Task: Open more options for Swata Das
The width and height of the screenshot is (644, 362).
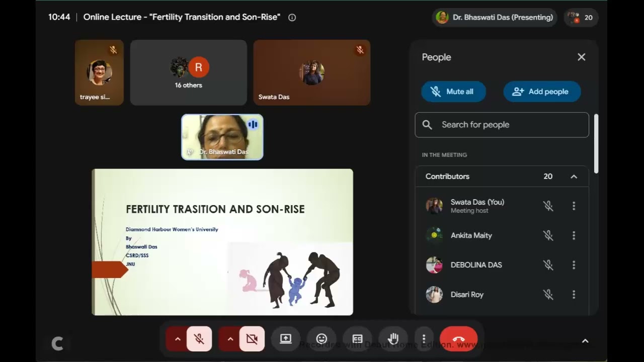Action: (574, 206)
